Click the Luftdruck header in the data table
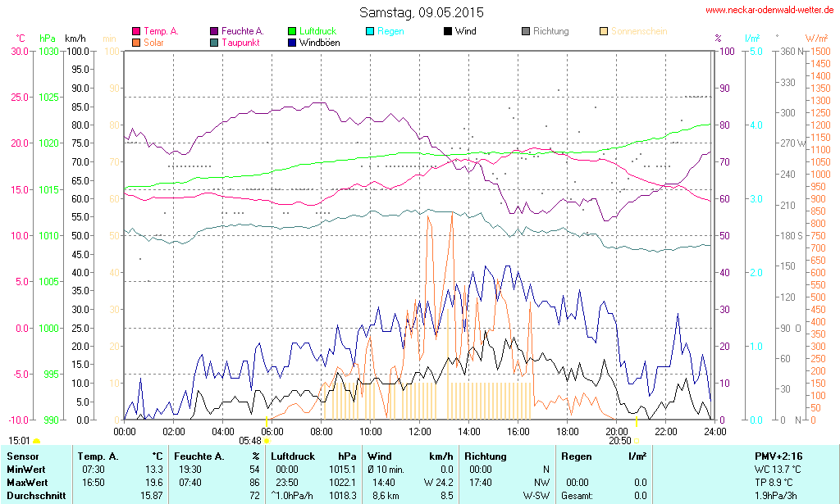 coord(293,456)
